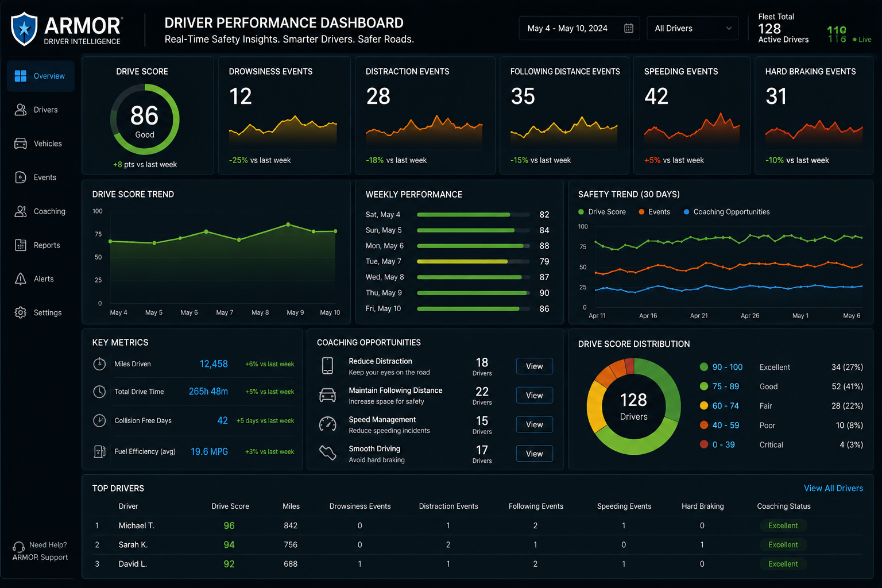Click the Maintain Following Distance car icon
Image resolution: width=882 pixels, height=588 pixels.
click(327, 395)
